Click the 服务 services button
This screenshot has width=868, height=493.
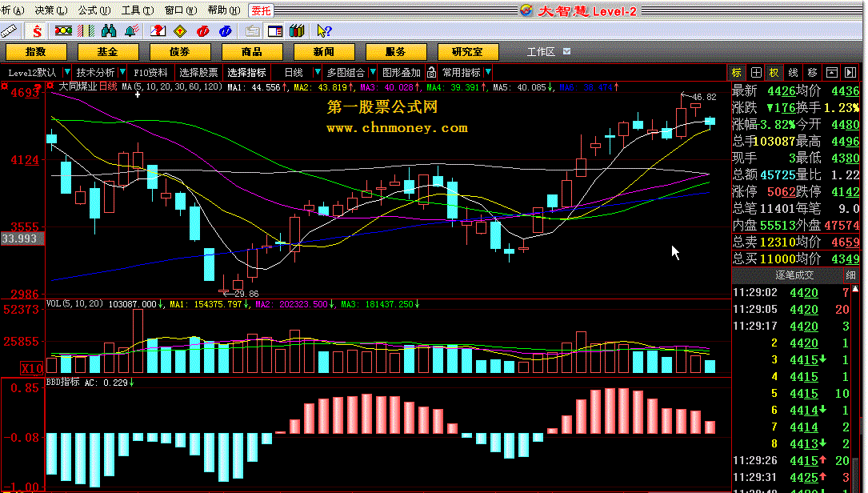pos(396,52)
